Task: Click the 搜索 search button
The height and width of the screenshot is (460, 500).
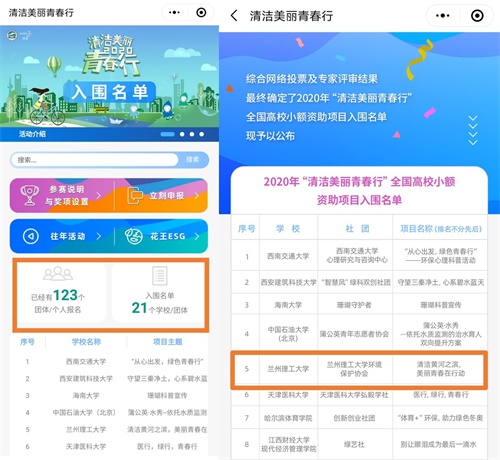Action: pyautogui.click(x=193, y=160)
